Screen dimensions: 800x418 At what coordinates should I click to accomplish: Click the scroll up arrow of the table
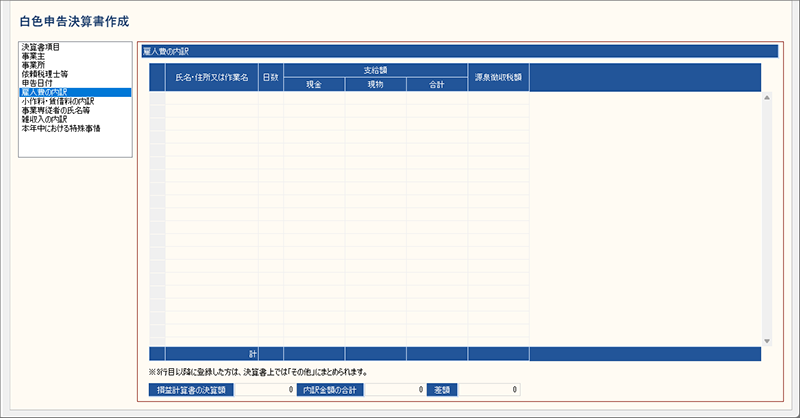[x=767, y=98]
